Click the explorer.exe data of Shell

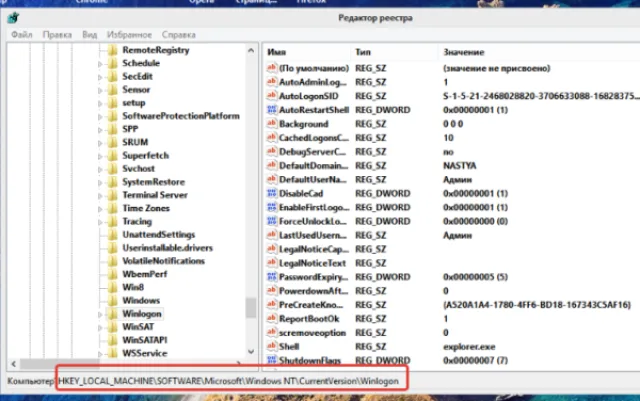pos(469,347)
